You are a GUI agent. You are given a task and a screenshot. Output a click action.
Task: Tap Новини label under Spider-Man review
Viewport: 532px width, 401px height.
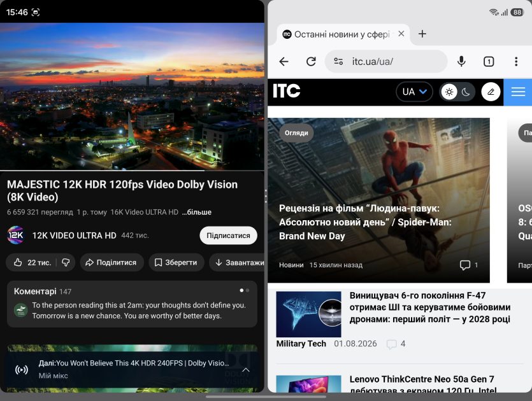[x=291, y=265]
